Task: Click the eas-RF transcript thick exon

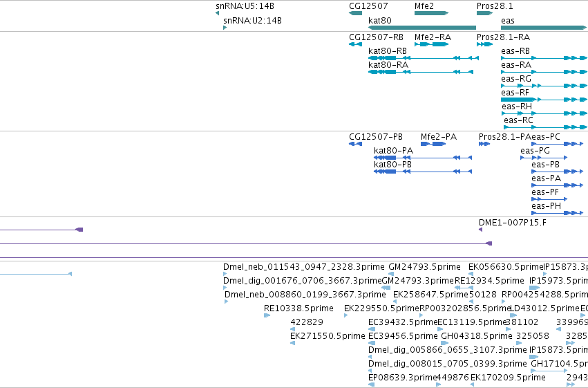Action: [518, 100]
